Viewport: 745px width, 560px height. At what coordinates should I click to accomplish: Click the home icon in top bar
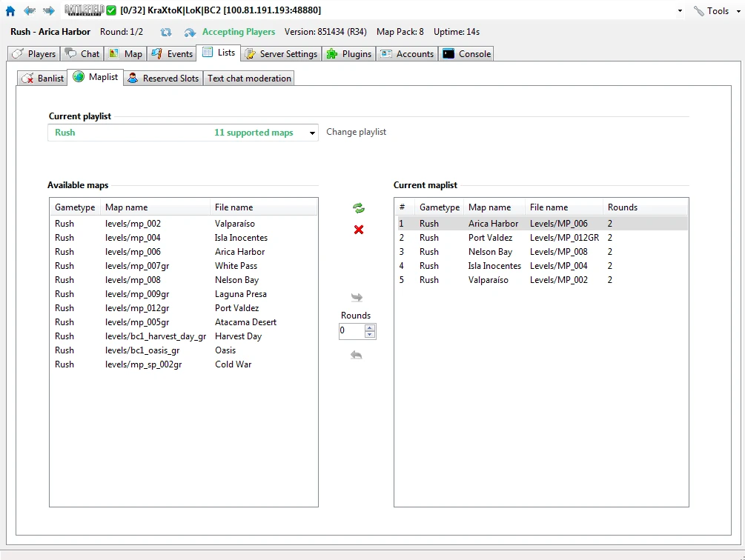(x=10, y=11)
